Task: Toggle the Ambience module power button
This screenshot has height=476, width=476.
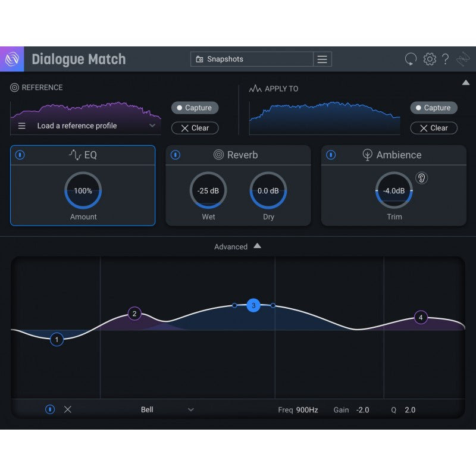Action: pyautogui.click(x=331, y=155)
